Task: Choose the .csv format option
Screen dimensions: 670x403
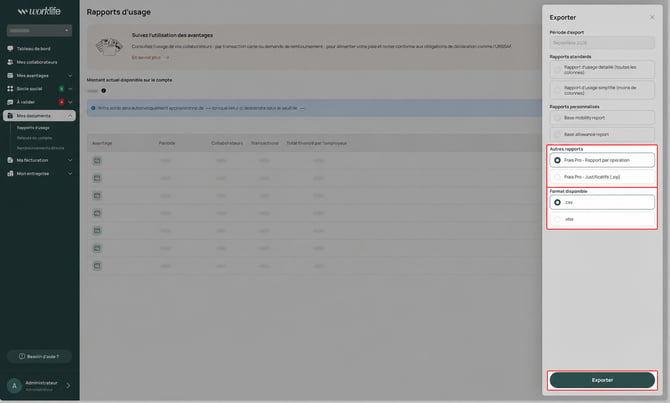Action: point(602,202)
